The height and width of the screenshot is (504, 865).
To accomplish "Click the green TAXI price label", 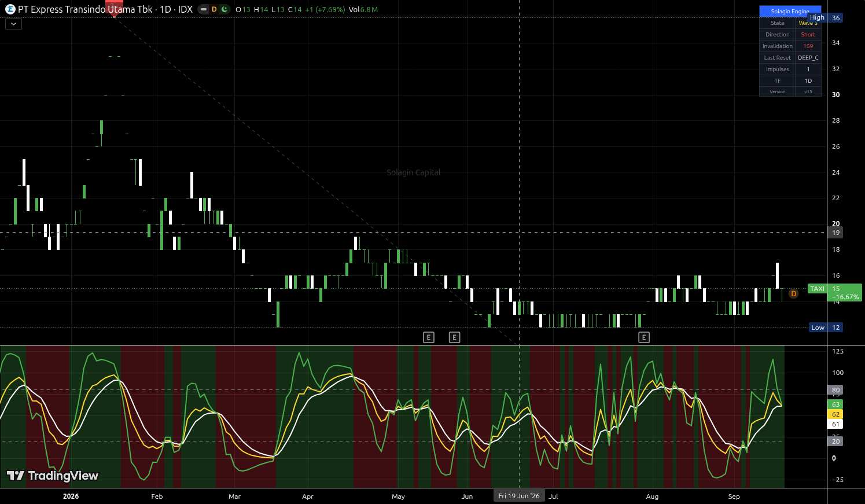I will click(817, 289).
